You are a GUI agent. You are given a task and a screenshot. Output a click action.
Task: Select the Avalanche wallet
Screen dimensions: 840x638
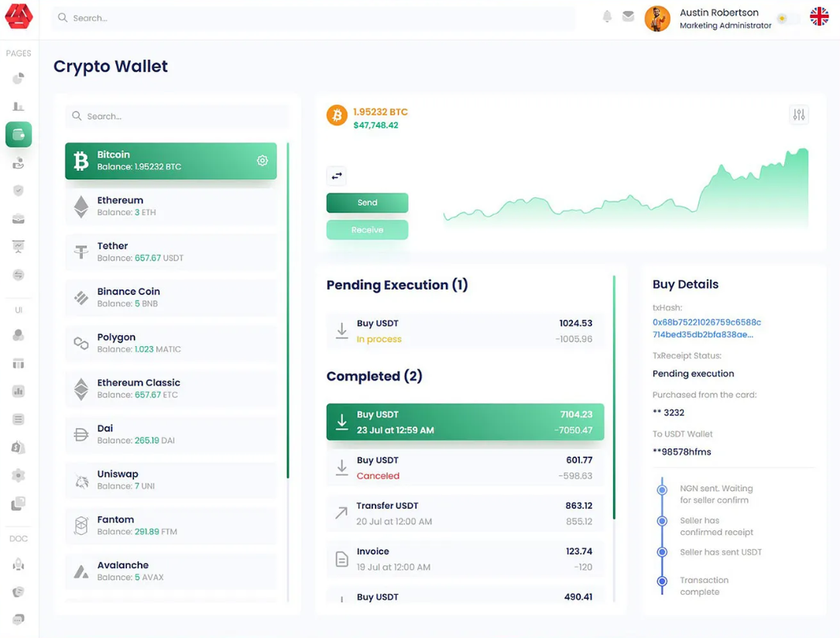click(171, 571)
